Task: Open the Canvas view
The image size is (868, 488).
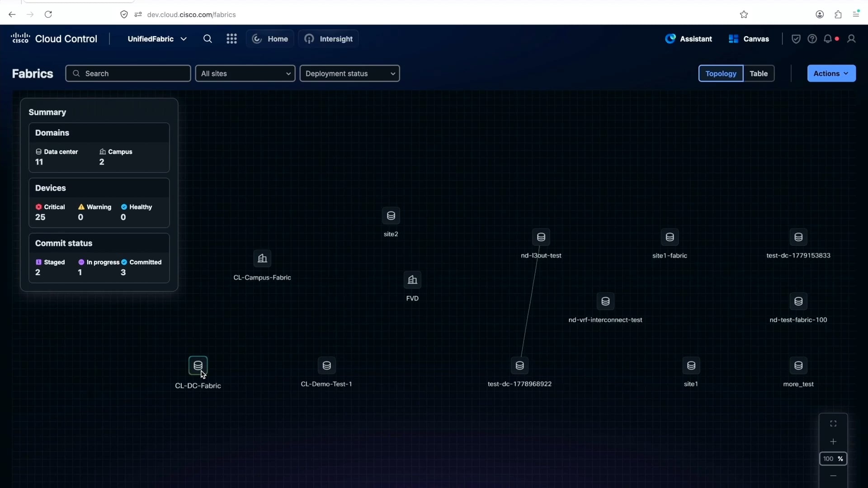Action: click(749, 39)
